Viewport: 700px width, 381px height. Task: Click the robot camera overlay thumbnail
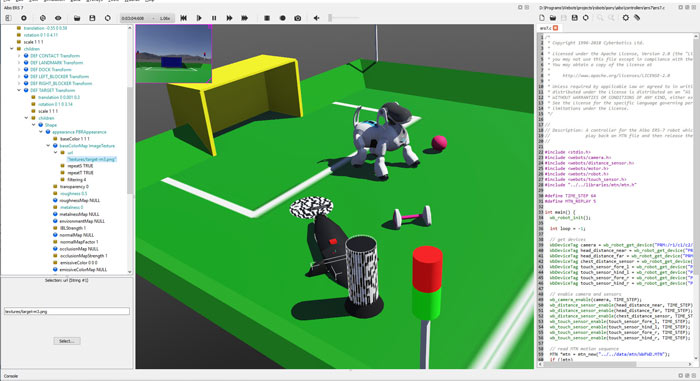(x=174, y=54)
